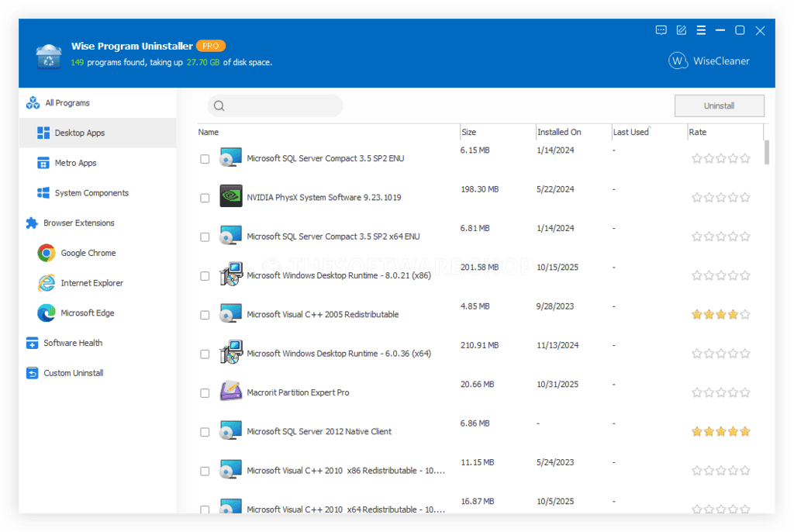Click the edit/review icon next to chat icon
This screenshot has width=794, height=532.
coord(681,29)
